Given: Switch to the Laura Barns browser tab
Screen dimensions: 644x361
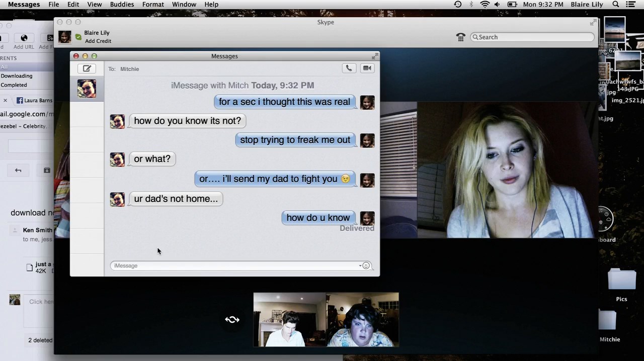Looking at the screenshot, I should [x=34, y=101].
